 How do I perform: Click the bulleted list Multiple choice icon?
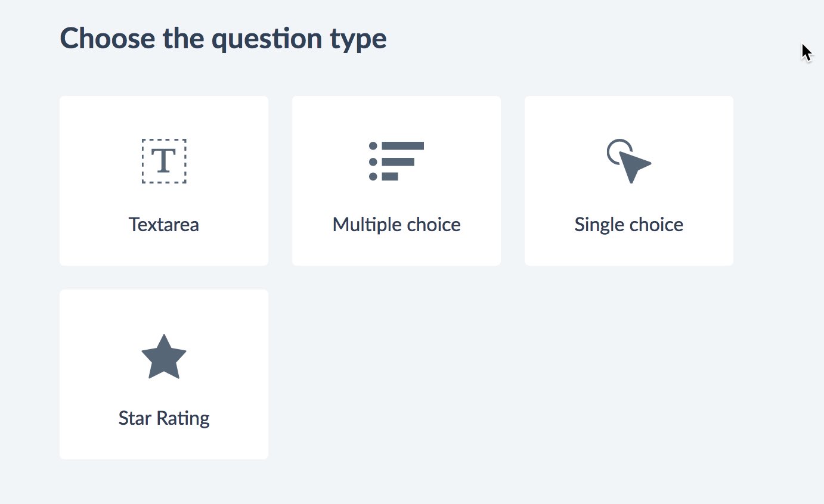coord(396,161)
